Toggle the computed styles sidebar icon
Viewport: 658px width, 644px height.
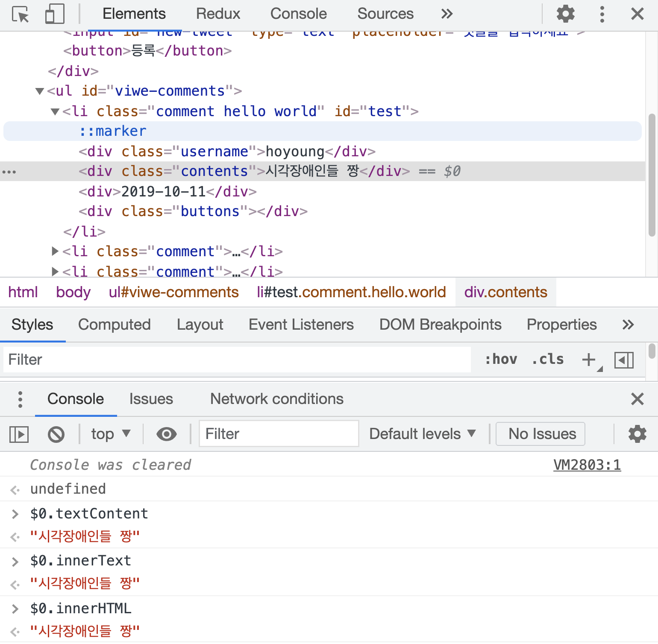tap(624, 360)
